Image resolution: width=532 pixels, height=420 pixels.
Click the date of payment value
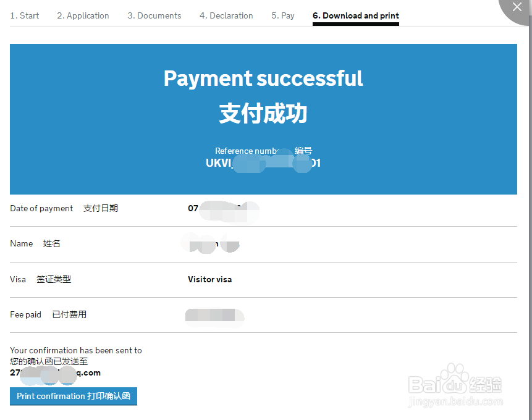223,208
